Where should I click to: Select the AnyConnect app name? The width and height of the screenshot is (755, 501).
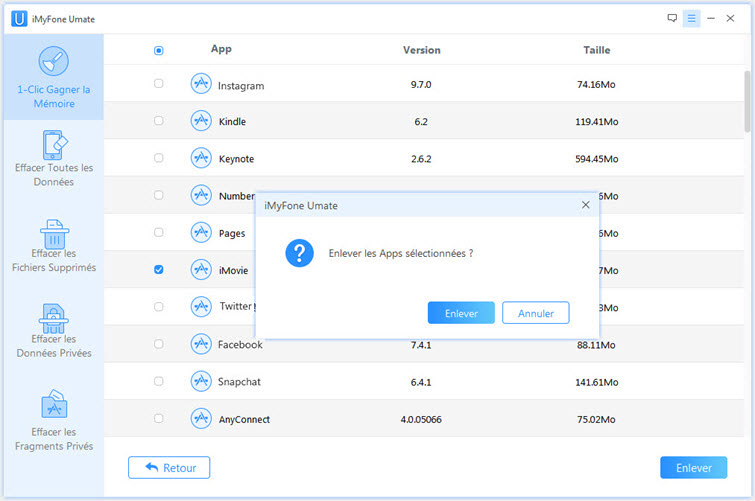tap(244, 420)
